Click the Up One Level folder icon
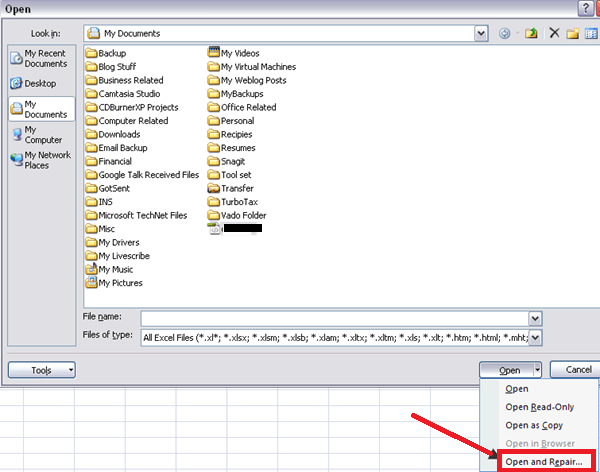The width and height of the screenshot is (600, 472). click(x=531, y=33)
